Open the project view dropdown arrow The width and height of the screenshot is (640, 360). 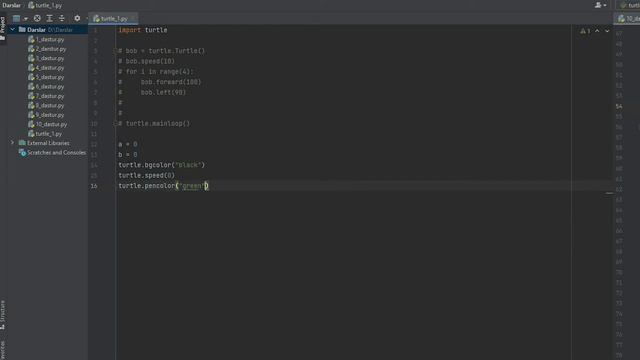coord(26,19)
